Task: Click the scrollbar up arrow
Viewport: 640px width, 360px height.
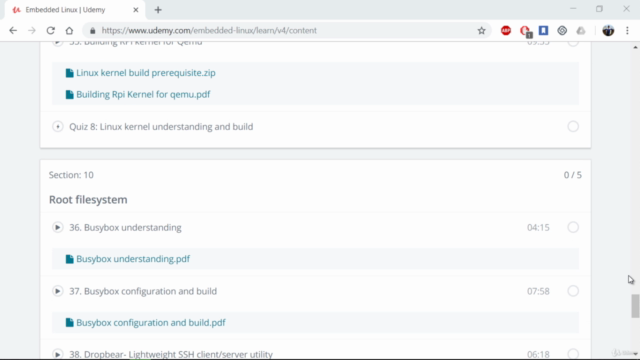Action: pyautogui.click(x=635, y=47)
